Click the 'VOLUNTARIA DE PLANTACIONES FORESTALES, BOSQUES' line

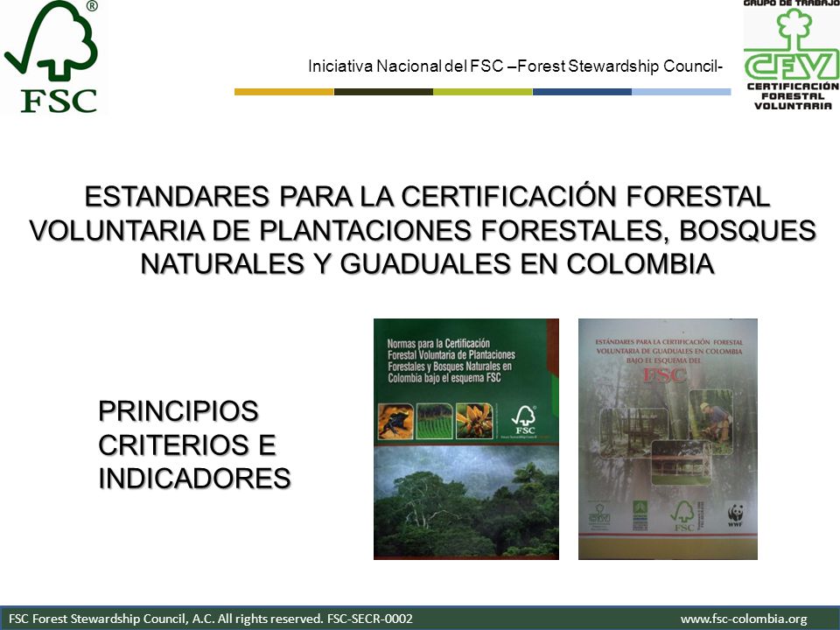(x=423, y=230)
